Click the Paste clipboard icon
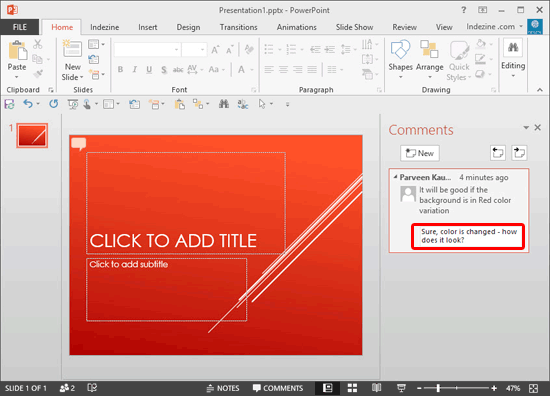The image size is (550, 396). (18, 51)
